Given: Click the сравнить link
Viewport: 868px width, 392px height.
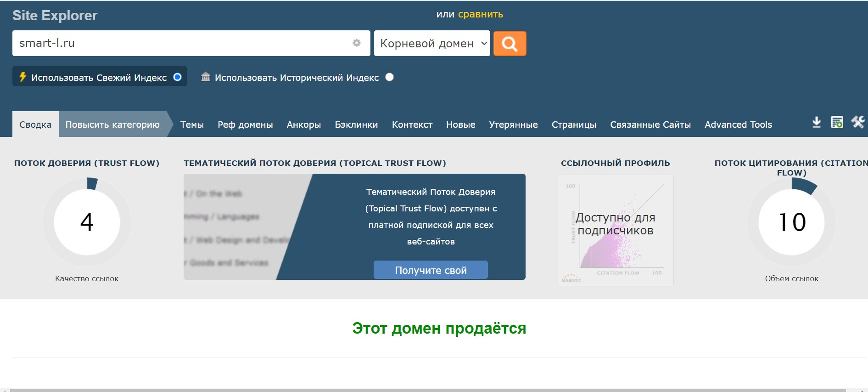Looking at the screenshot, I should coord(481,14).
